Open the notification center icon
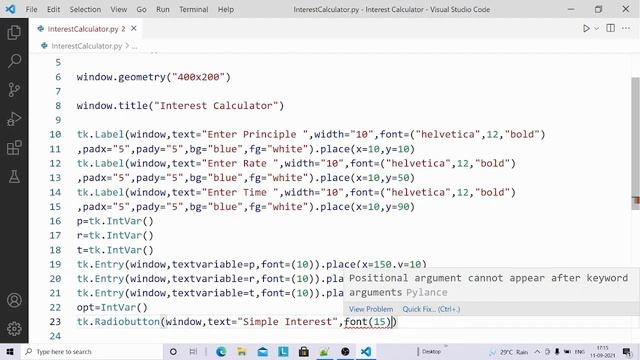The image size is (640, 360). [627, 351]
